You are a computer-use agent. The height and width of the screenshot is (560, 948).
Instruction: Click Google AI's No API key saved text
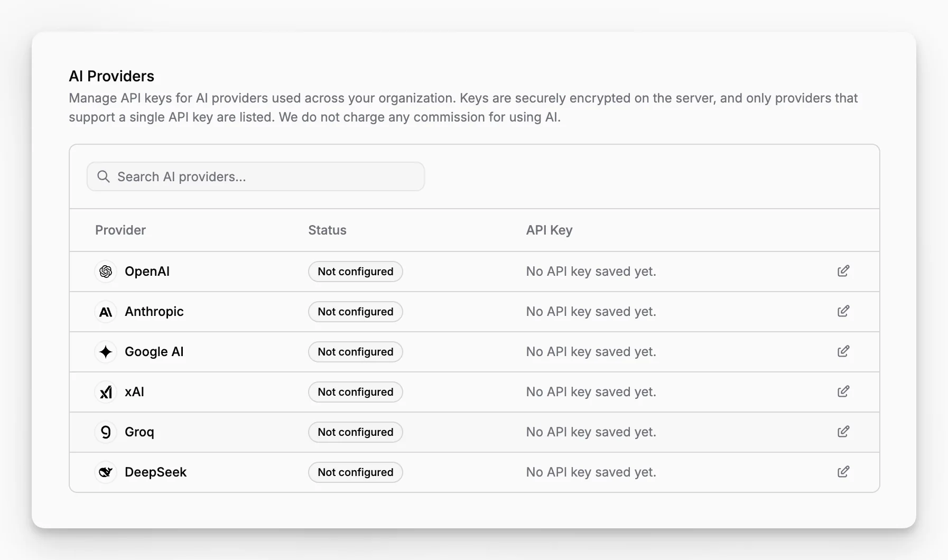[x=591, y=352]
